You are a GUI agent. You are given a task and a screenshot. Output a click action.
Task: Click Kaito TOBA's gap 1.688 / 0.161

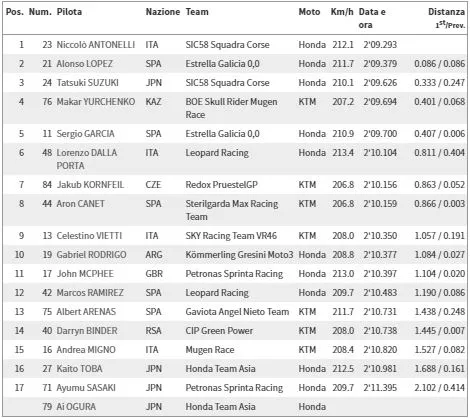coord(439,368)
